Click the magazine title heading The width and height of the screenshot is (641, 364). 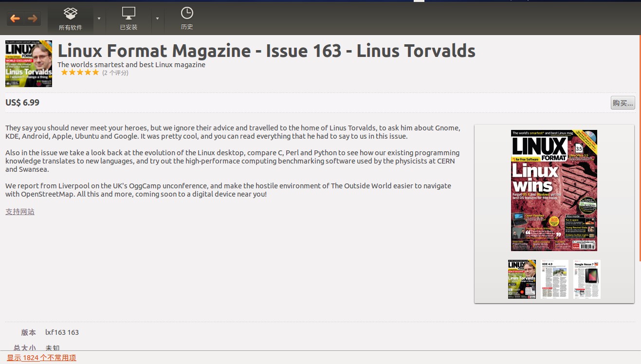point(266,51)
